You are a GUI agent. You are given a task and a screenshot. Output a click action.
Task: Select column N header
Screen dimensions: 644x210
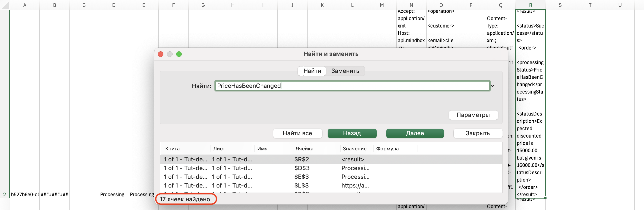click(411, 5)
